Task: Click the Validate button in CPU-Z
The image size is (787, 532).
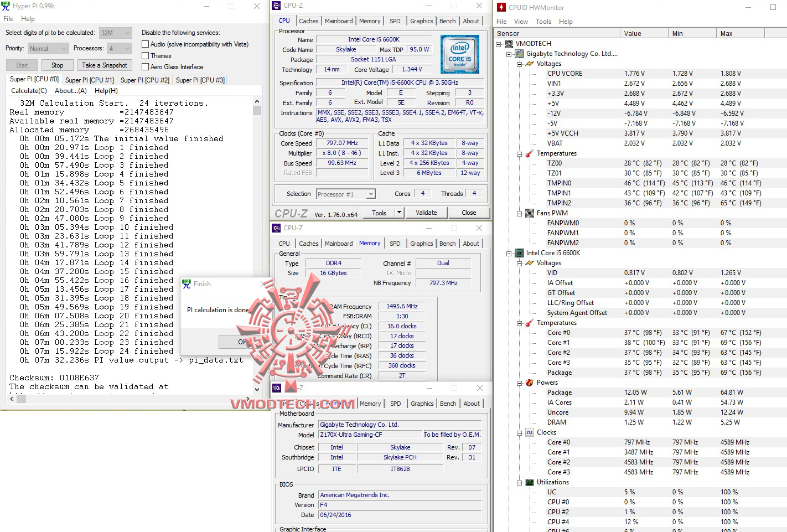Action: click(x=427, y=213)
